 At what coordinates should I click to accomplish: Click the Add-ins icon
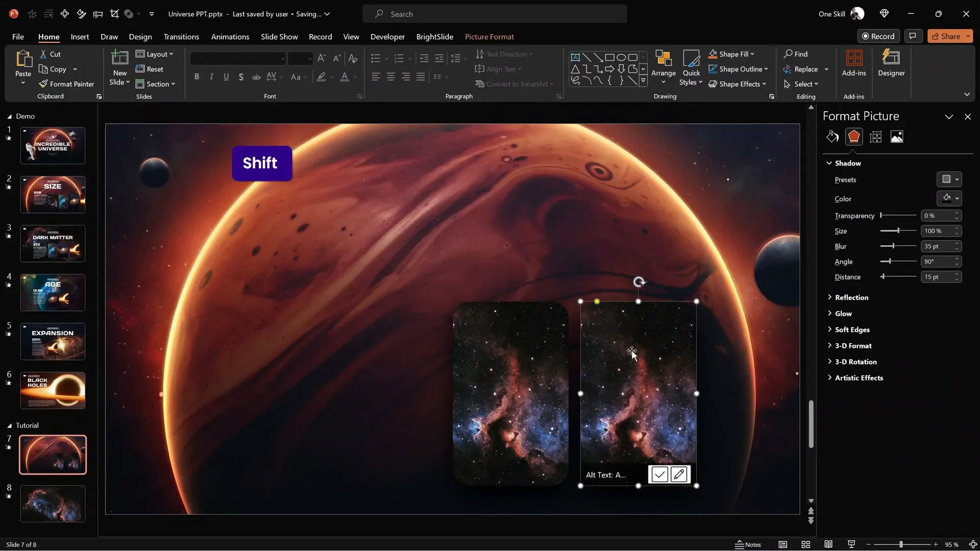tap(854, 58)
